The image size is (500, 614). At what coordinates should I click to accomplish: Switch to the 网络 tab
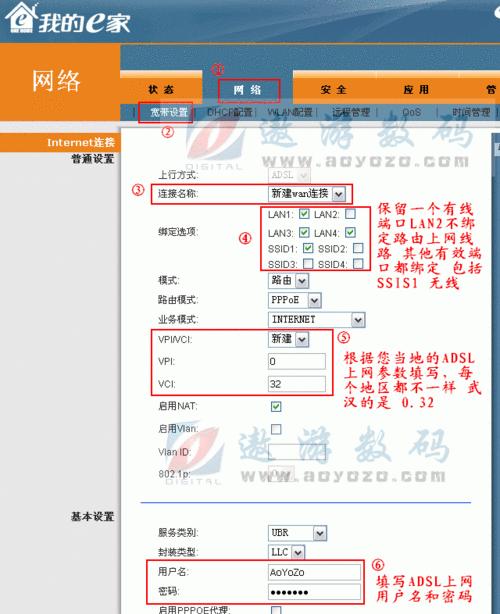[247, 90]
